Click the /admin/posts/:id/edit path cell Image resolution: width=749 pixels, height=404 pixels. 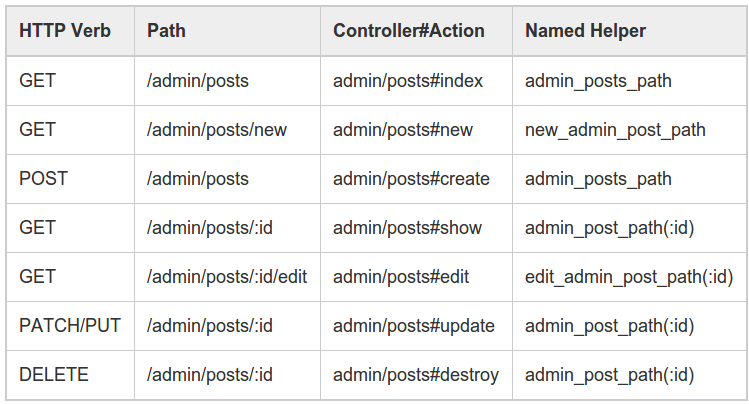pos(227,277)
